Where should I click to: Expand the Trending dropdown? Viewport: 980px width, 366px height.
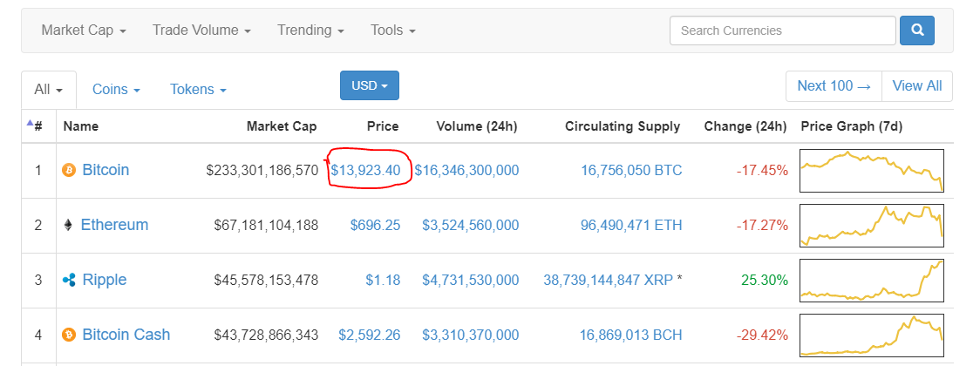(x=310, y=30)
